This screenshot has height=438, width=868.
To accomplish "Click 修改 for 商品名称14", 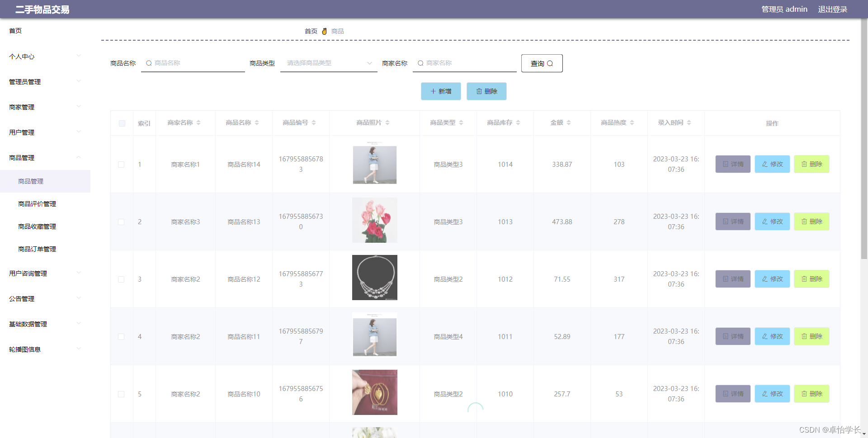I will tap(772, 164).
